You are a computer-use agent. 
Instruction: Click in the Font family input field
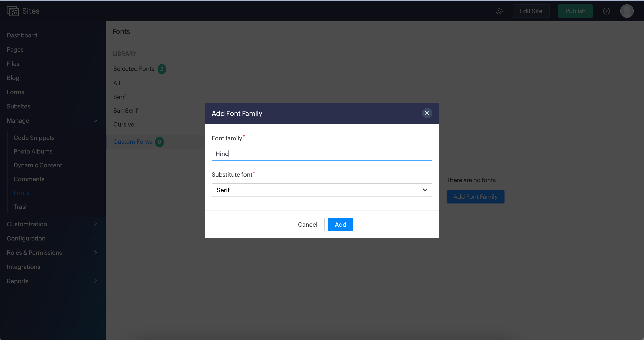pos(322,154)
